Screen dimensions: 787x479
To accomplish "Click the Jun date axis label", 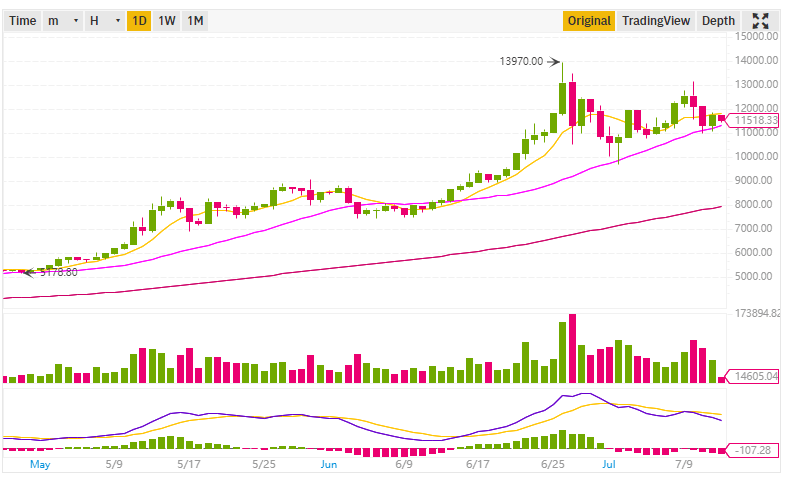I will point(329,464).
